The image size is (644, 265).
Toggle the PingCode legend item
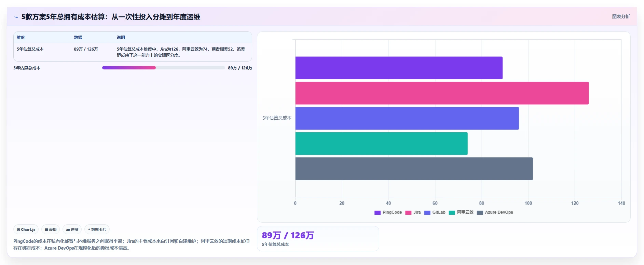(388, 212)
